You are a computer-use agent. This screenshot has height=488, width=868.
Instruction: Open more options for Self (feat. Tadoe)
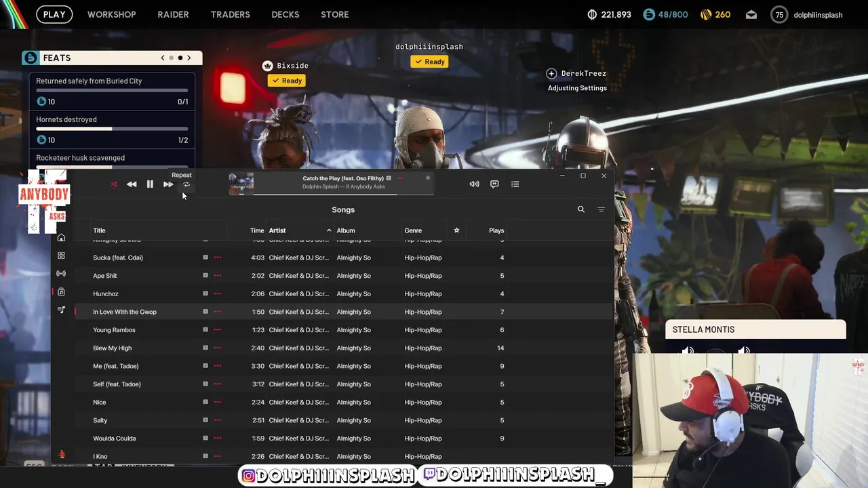tap(217, 384)
